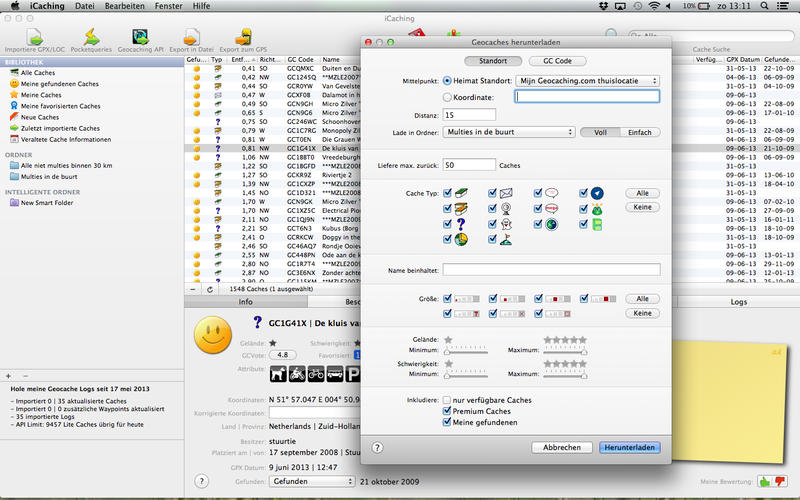Switch to the Standort tab
This screenshot has width=800, height=500.
point(493,61)
